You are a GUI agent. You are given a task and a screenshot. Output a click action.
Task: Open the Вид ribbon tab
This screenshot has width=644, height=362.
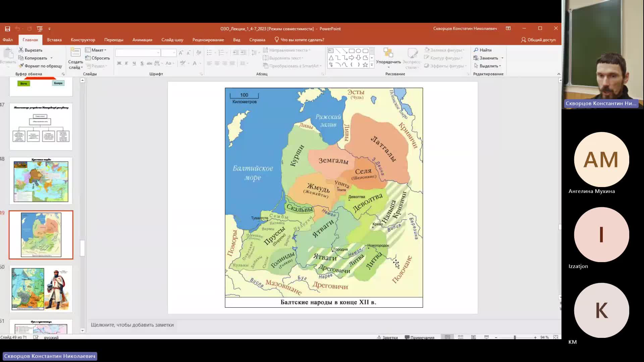[x=236, y=40]
